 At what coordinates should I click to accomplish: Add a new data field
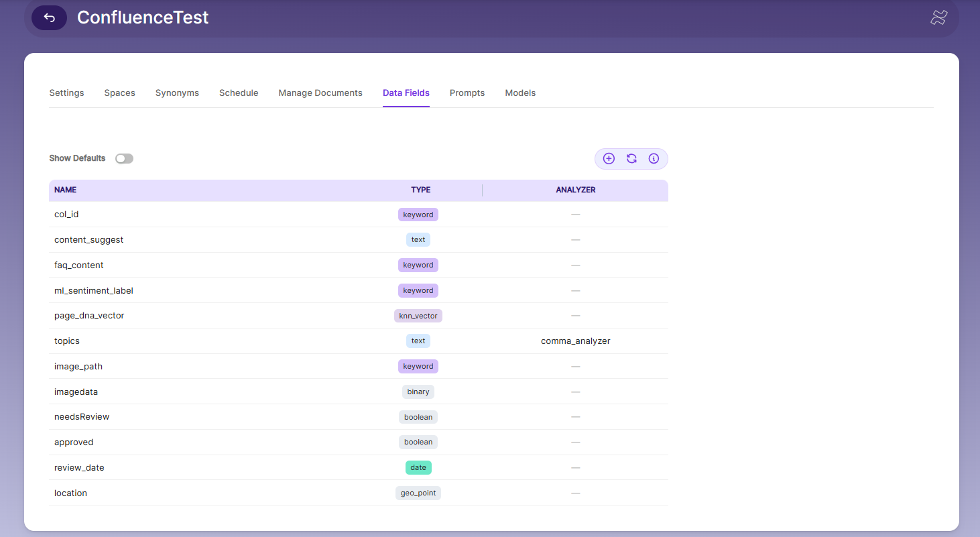pos(609,159)
